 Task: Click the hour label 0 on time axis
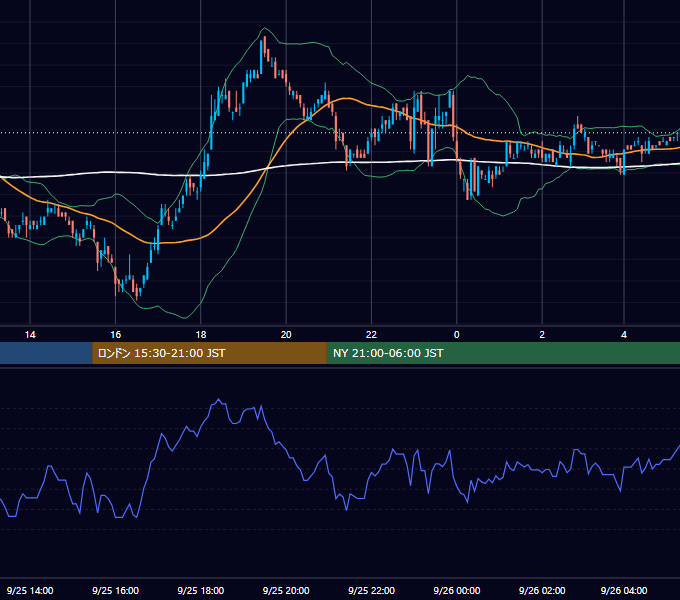(456, 335)
